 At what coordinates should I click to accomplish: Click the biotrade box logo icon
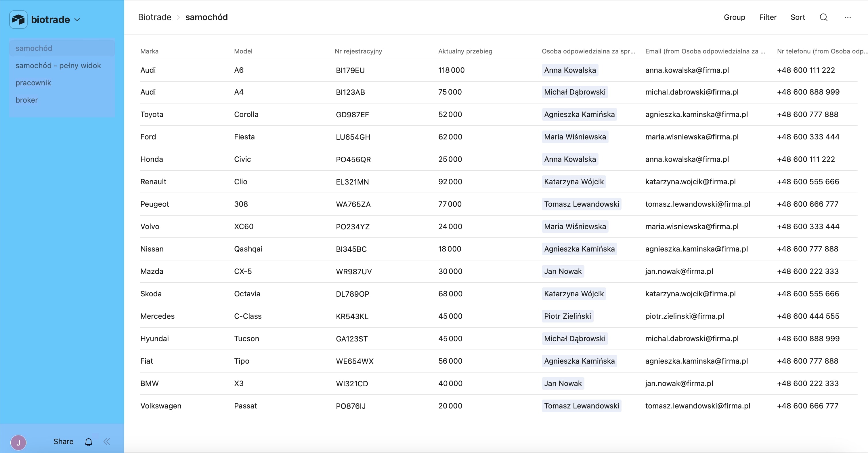point(18,20)
